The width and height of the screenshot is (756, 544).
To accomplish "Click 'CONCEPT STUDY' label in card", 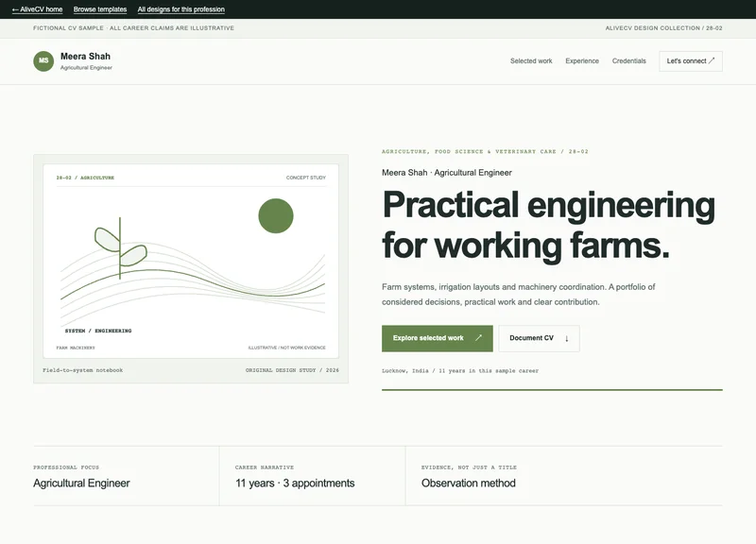I will click(x=305, y=178).
